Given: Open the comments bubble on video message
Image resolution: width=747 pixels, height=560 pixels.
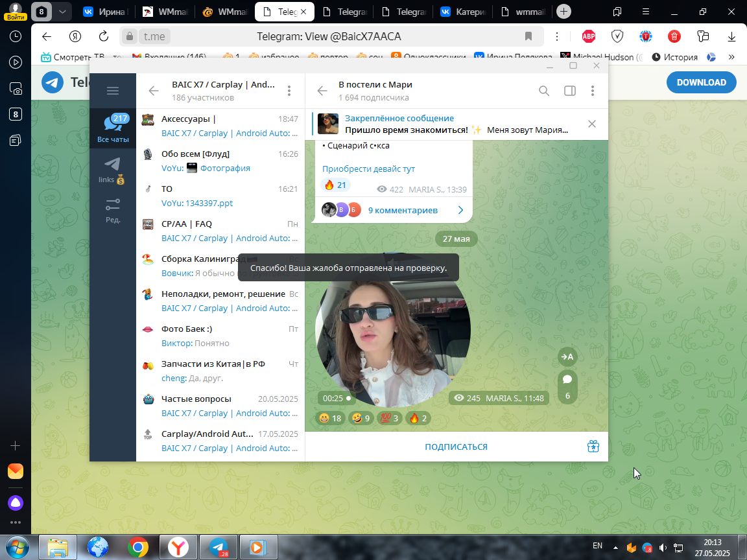Looking at the screenshot, I should tap(567, 388).
